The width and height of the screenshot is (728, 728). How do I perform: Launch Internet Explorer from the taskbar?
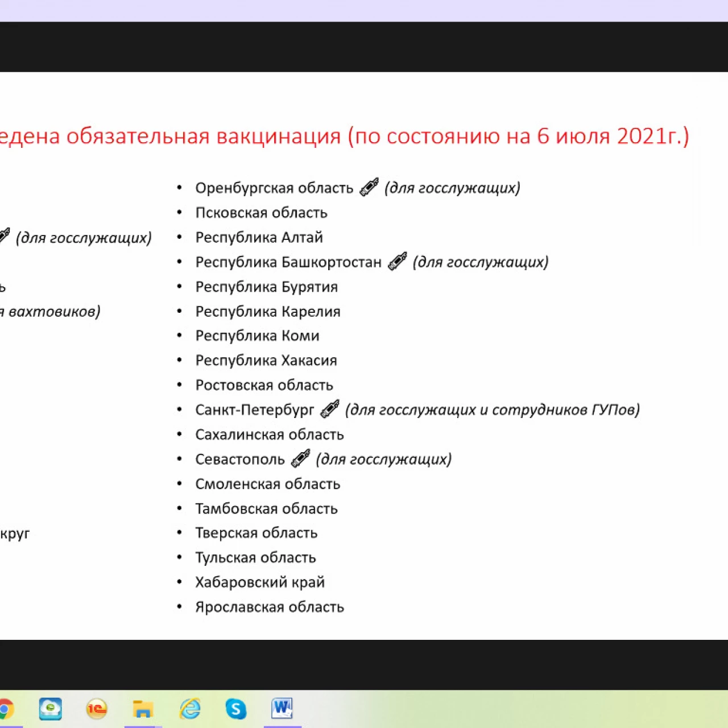click(190, 709)
